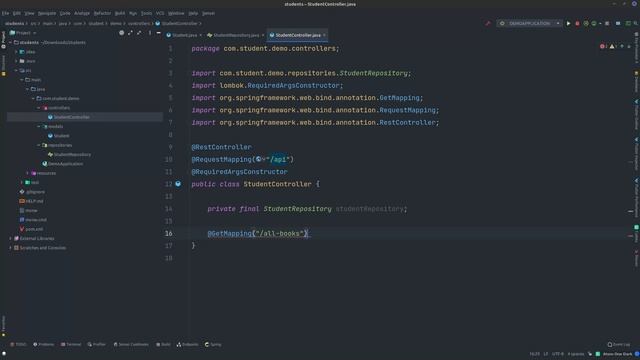
Task: Open the Project view selector dropdown
Action: (23, 33)
